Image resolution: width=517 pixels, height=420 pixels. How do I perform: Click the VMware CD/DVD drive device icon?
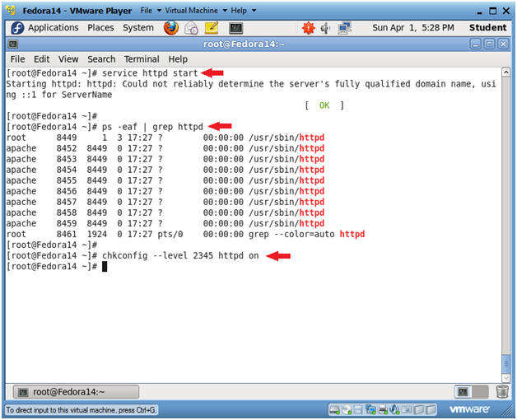click(347, 410)
